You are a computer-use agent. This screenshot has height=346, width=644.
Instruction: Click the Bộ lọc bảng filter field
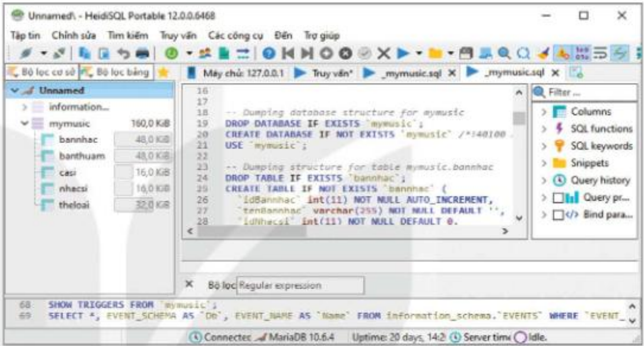point(116,72)
